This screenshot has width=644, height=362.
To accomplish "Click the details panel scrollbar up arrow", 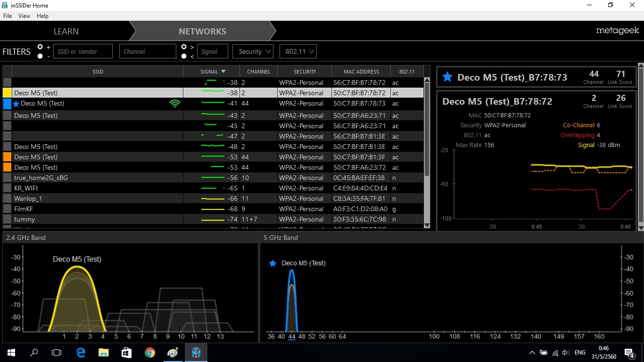I will (x=641, y=66).
